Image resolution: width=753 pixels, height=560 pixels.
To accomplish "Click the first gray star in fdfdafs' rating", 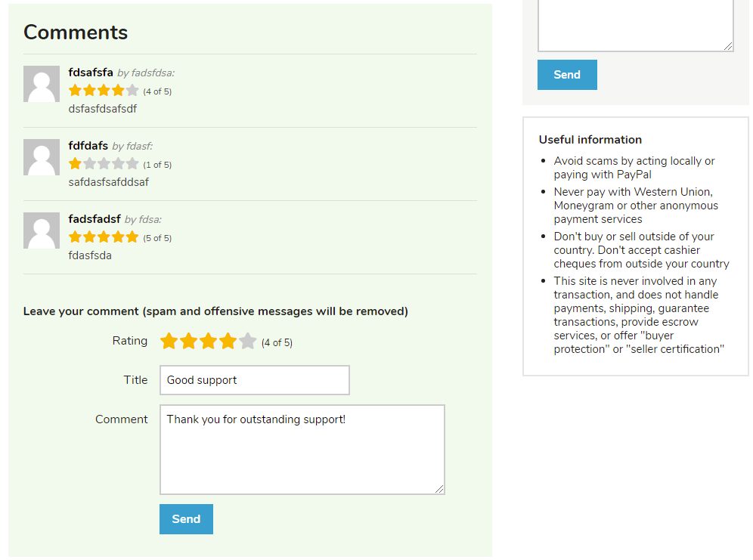I will [88, 163].
